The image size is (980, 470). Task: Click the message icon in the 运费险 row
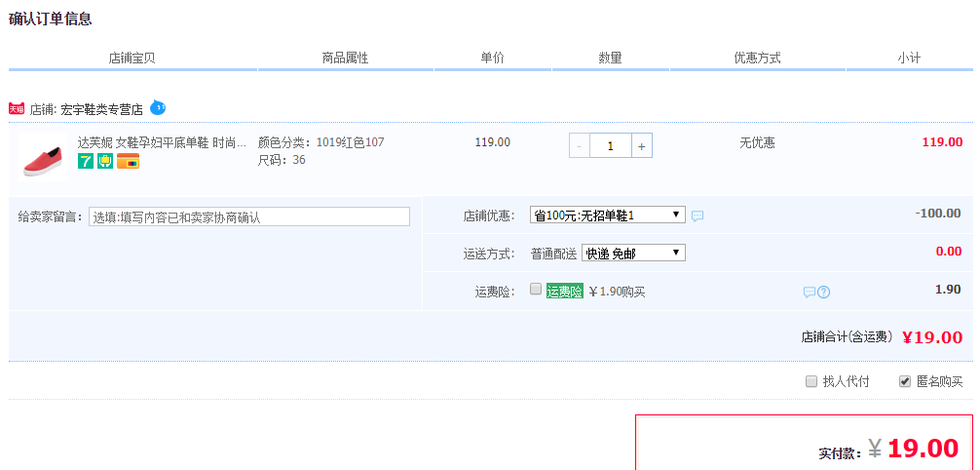(810, 293)
